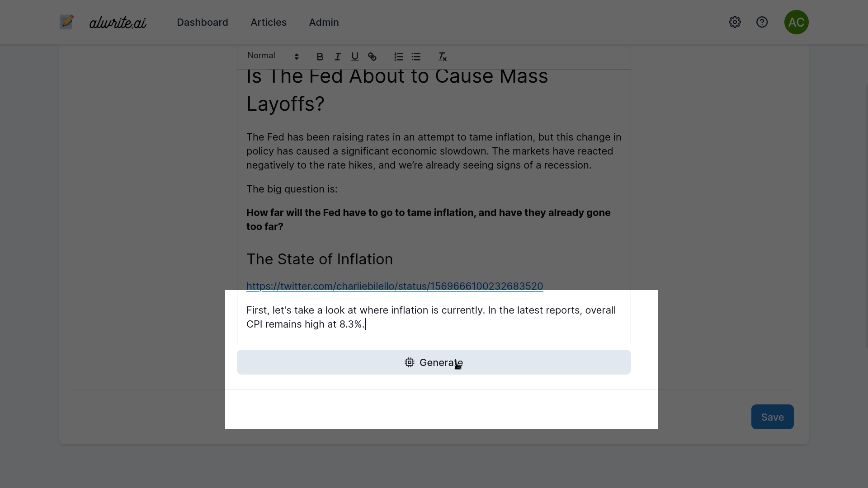Go to the Dashboard page
The height and width of the screenshot is (488, 868).
[202, 22]
